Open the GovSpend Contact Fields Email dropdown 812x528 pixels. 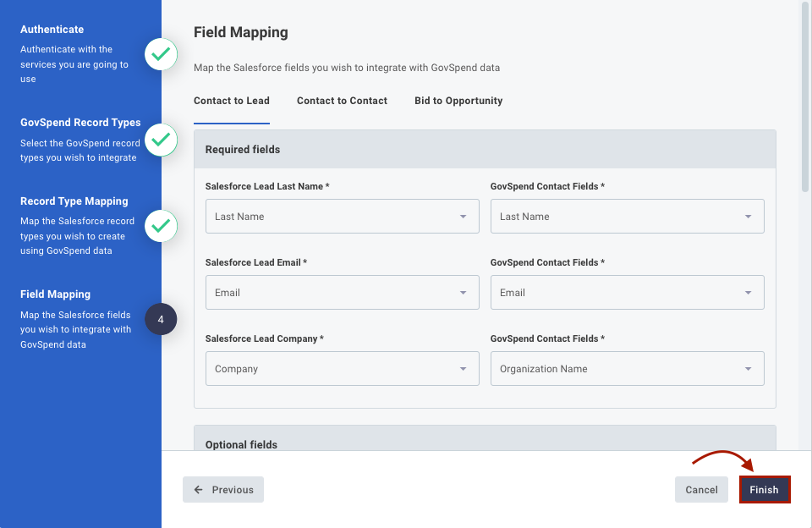click(627, 292)
